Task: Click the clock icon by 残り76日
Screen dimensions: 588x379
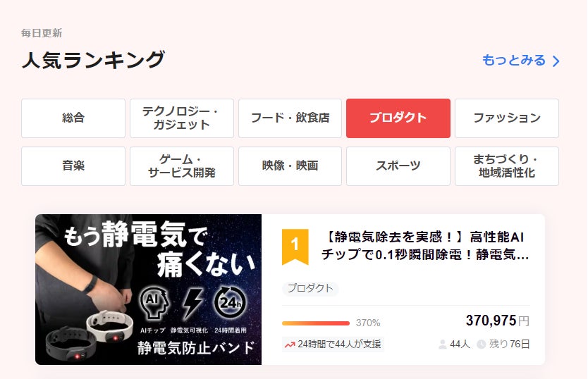Action: click(x=481, y=344)
